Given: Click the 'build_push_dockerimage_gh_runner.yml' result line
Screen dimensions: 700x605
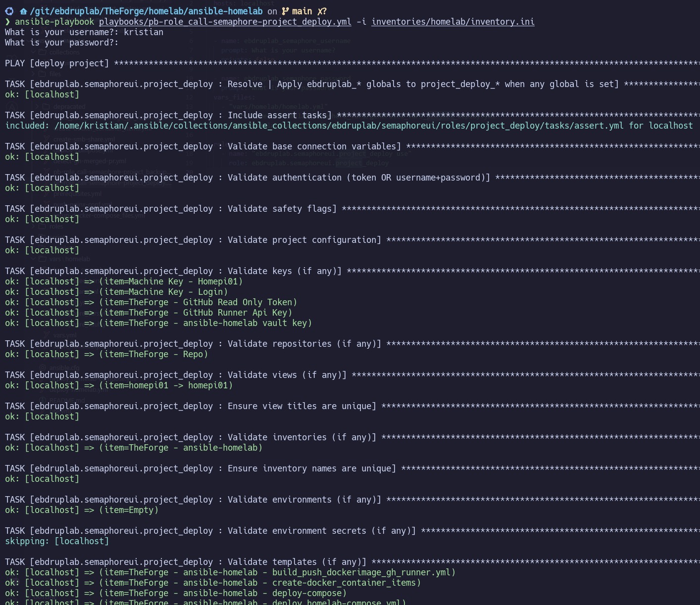Looking at the screenshot, I should click(230, 572).
